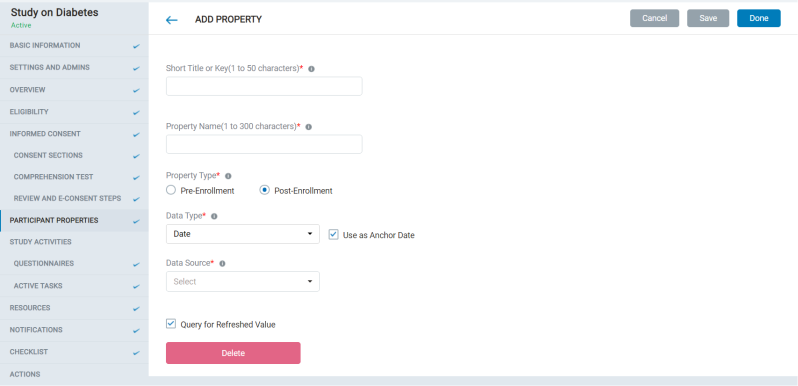This screenshot has width=798, height=386.
Task: Click info icon beside Data Type label
Action: 214,216
